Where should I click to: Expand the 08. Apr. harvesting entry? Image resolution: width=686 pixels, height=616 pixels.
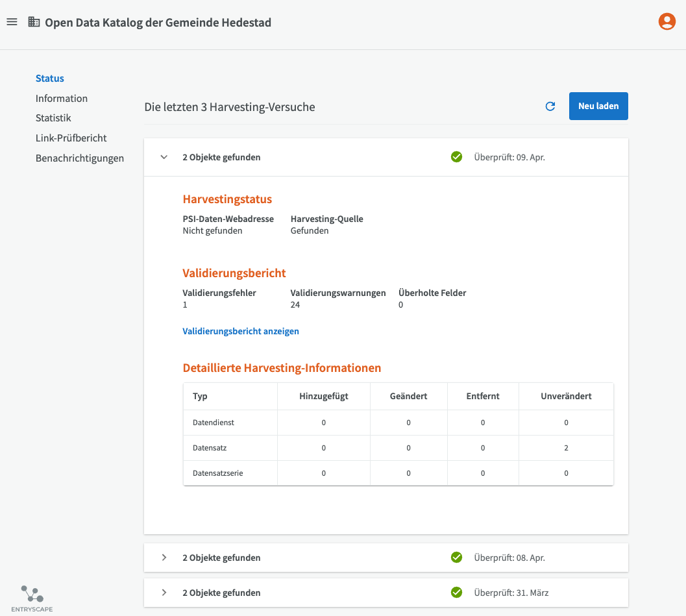click(x=164, y=558)
